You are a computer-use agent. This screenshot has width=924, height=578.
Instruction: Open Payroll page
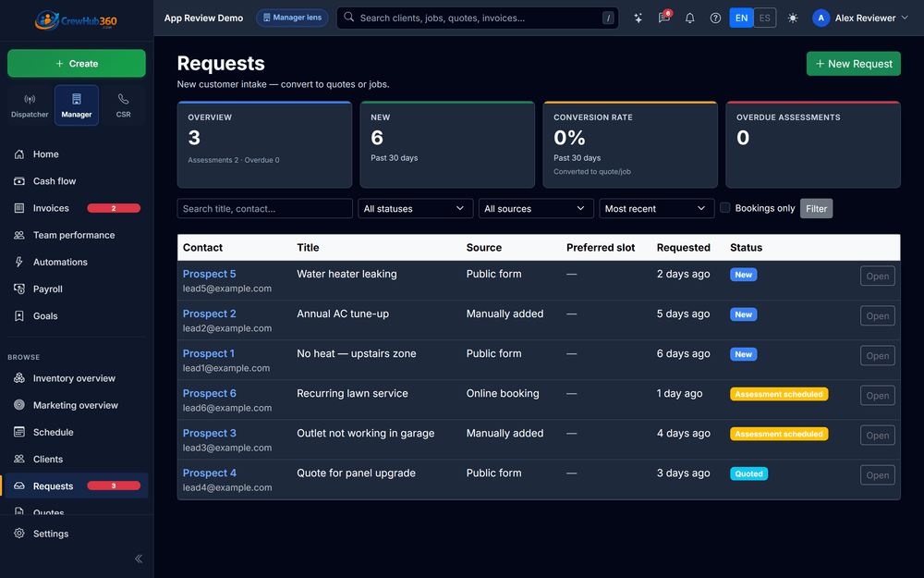pos(77,289)
